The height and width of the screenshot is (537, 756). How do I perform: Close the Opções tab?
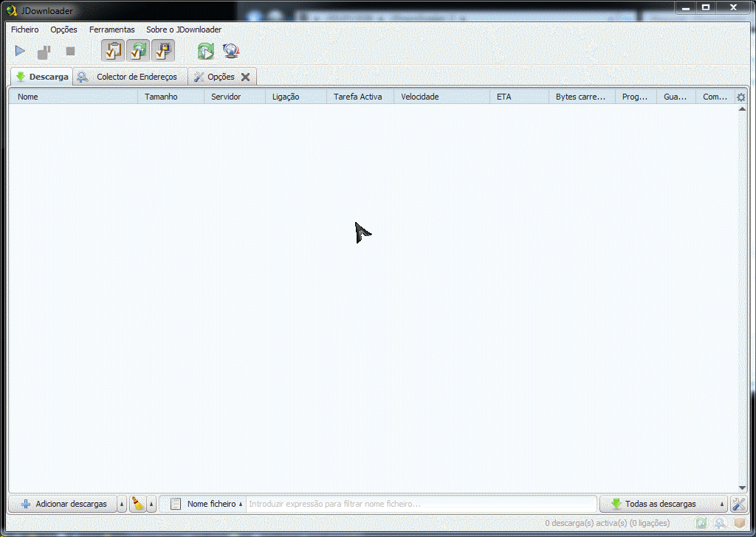coord(246,77)
